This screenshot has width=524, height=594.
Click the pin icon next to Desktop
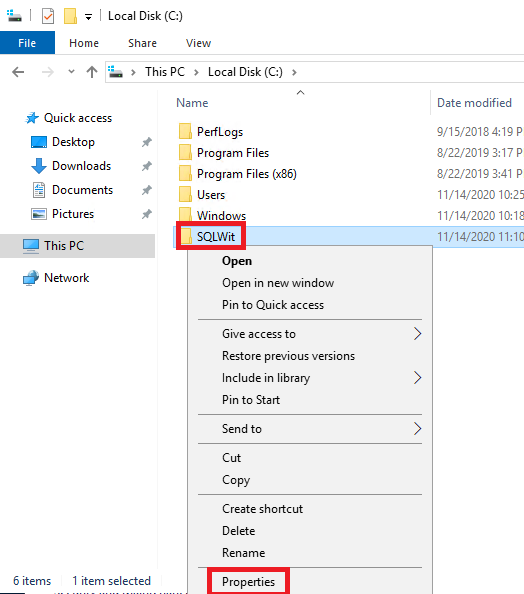click(147, 142)
